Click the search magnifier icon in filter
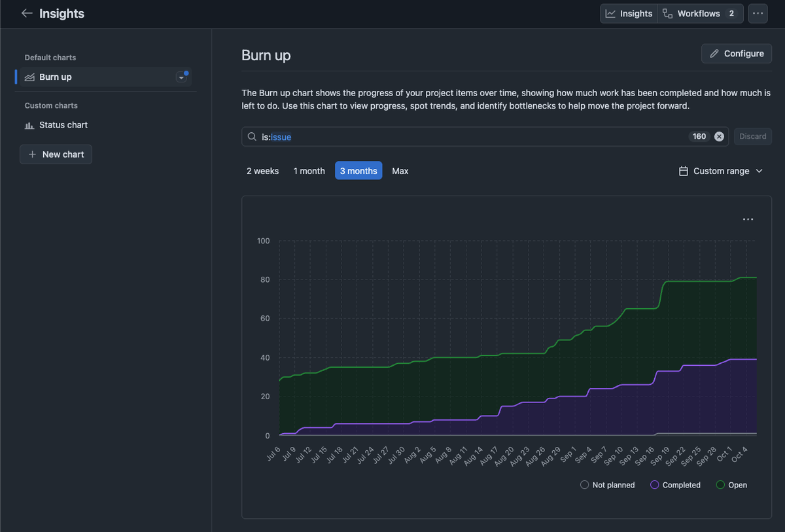The width and height of the screenshot is (785, 532). (252, 137)
